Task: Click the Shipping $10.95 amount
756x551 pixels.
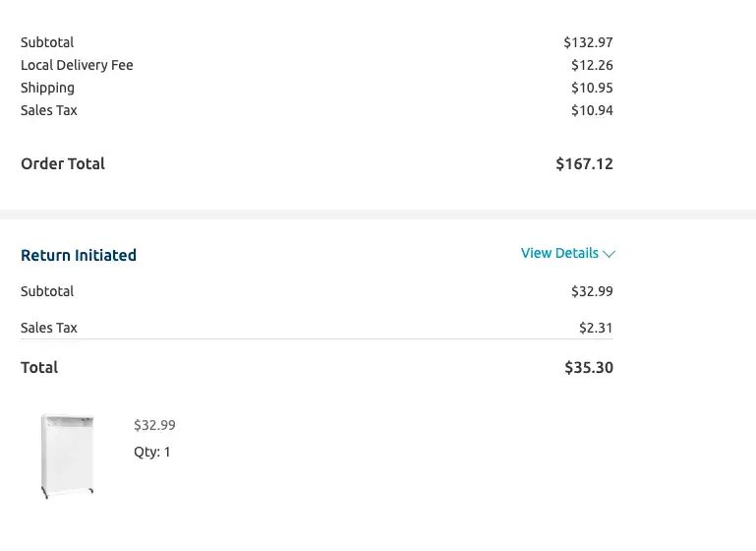Action: click(x=592, y=88)
